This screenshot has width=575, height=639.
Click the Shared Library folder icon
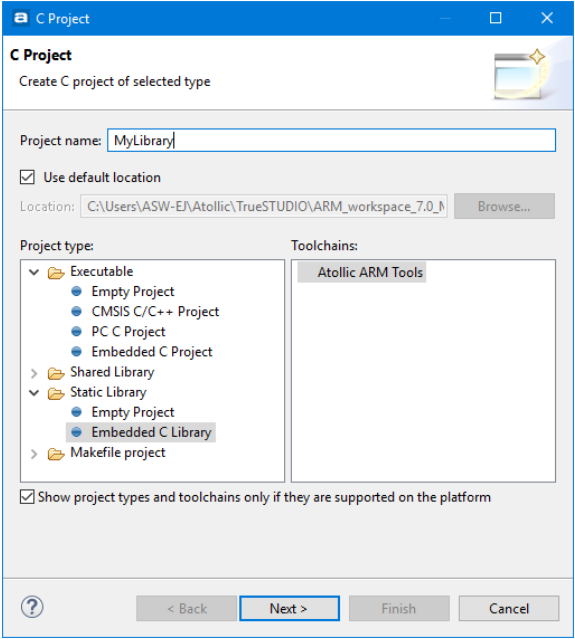[x=56, y=373]
